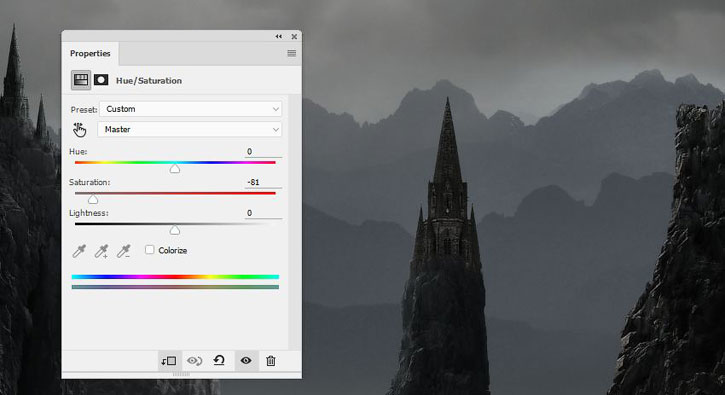The width and height of the screenshot is (725, 395).
Task: Select the layer mask icon
Action: (x=101, y=80)
